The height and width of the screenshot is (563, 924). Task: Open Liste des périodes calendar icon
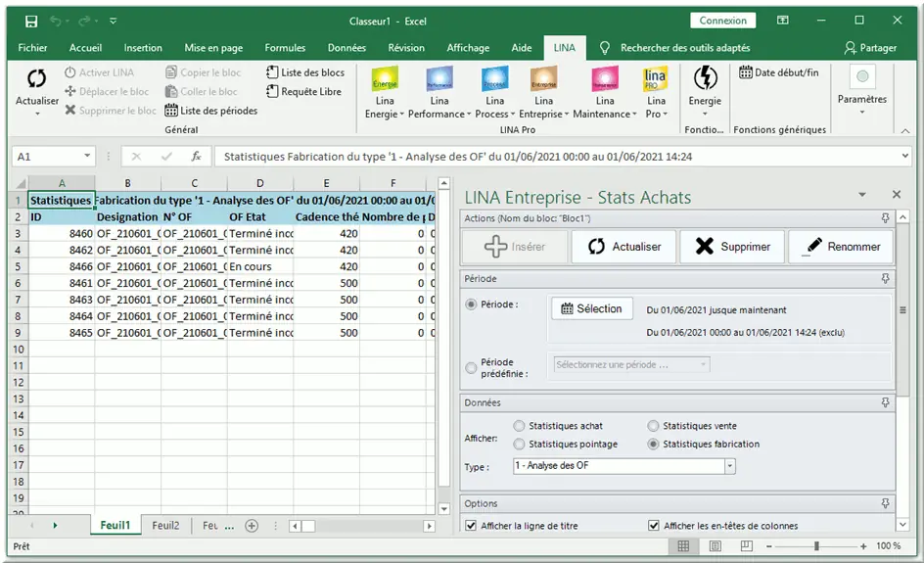tap(171, 111)
